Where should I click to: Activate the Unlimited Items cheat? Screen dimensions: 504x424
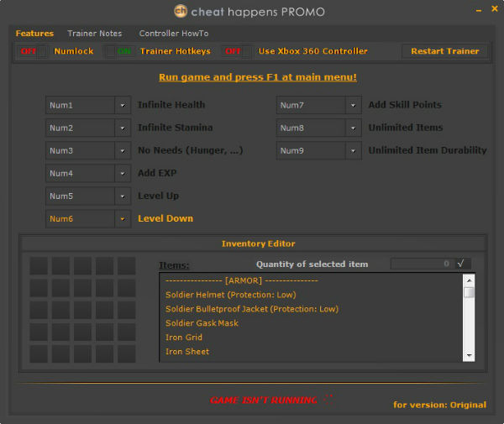point(406,128)
